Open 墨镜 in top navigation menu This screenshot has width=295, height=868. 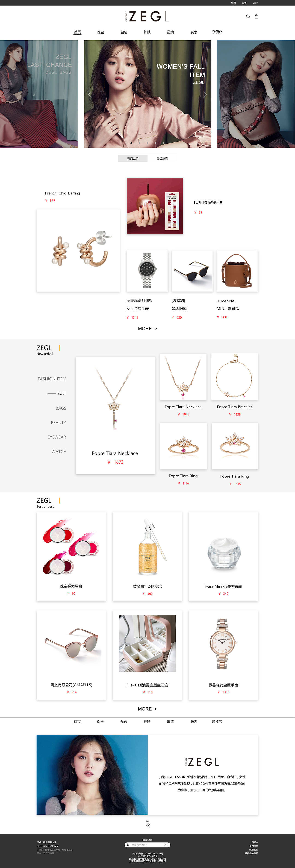pos(170,32)
